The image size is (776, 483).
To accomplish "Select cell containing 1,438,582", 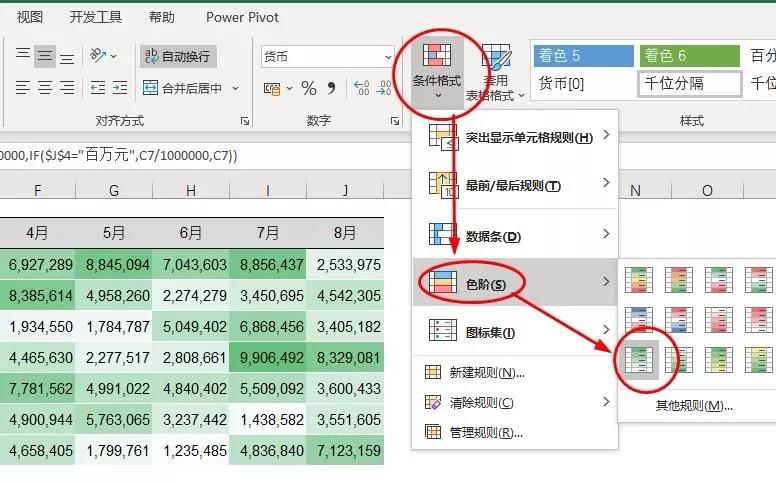I will [x=268, y=420].
